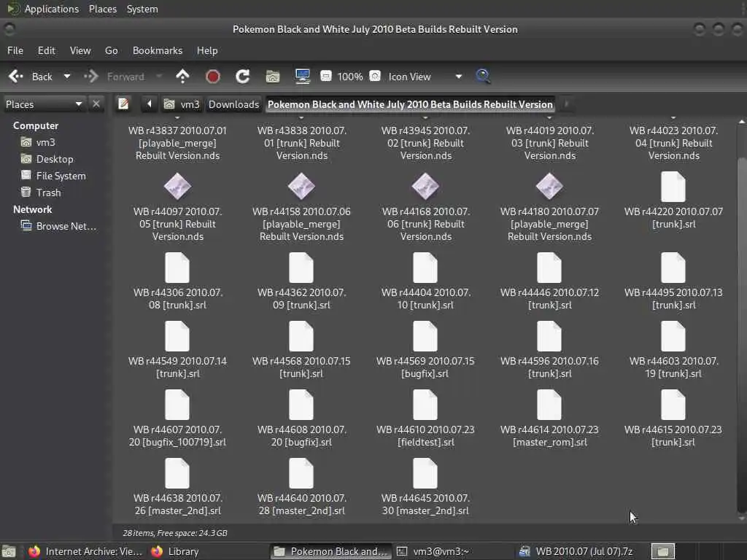Click file name WB r44638 2010.07.26 master_2nd.srl
Screen dimensions: 747x560
177,505
